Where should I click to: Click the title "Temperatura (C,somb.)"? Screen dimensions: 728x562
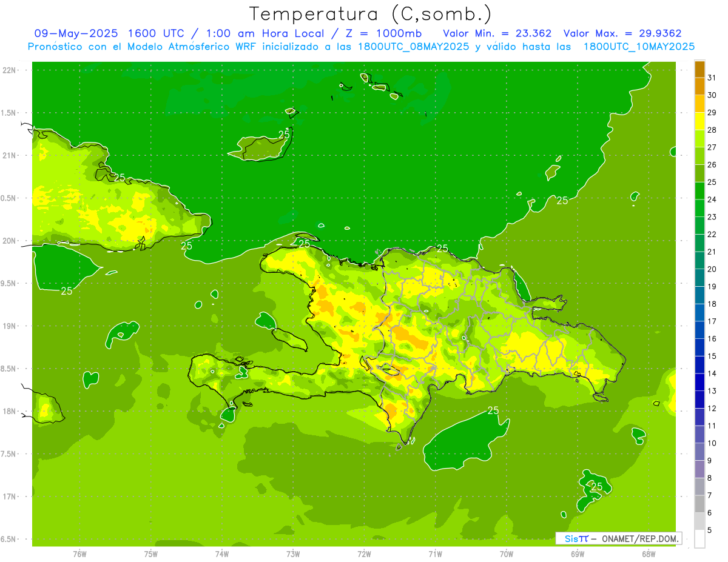tap(371, 15)
